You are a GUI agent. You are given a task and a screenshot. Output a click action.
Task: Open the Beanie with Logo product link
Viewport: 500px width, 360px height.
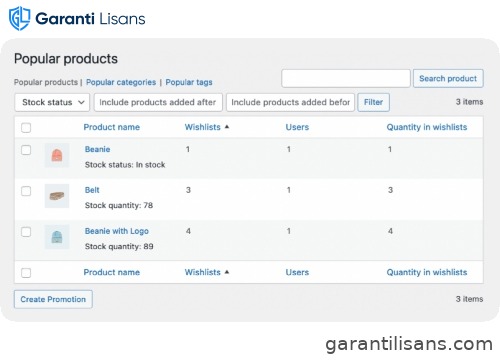pos(117,231)
